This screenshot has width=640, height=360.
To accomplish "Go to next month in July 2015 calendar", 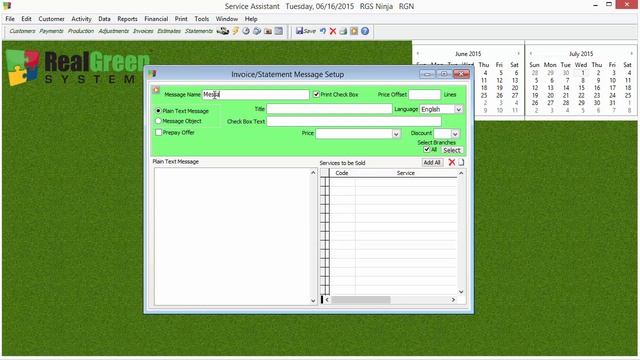I will (631, 53).
